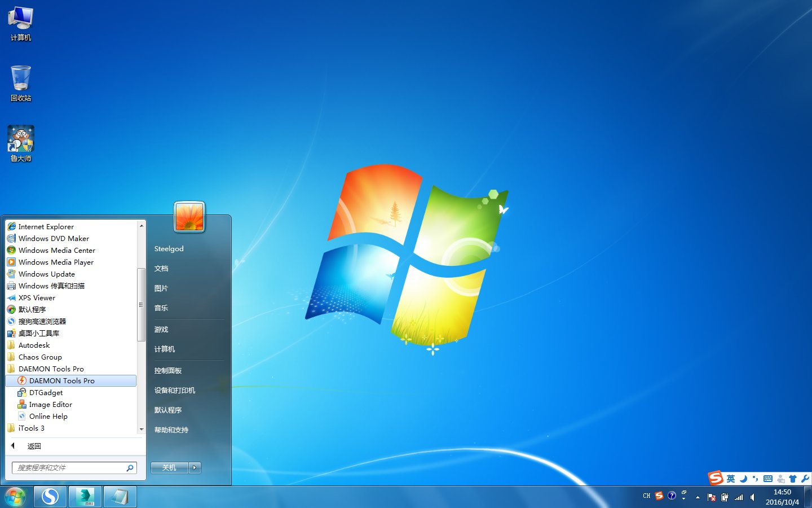Expand the iTools 3 folder
812x508 pixels.
point(31,428)
